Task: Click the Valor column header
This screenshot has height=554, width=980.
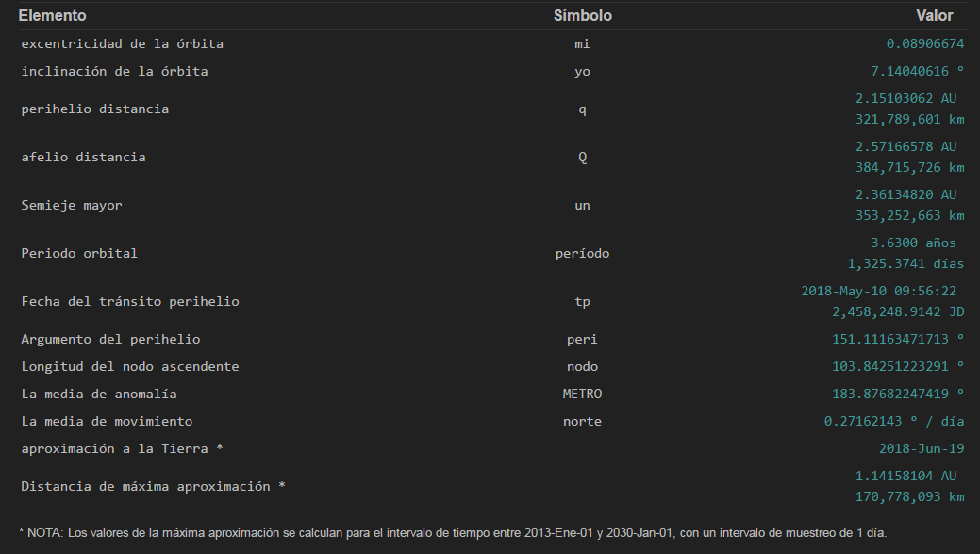Action: [934, 16]
